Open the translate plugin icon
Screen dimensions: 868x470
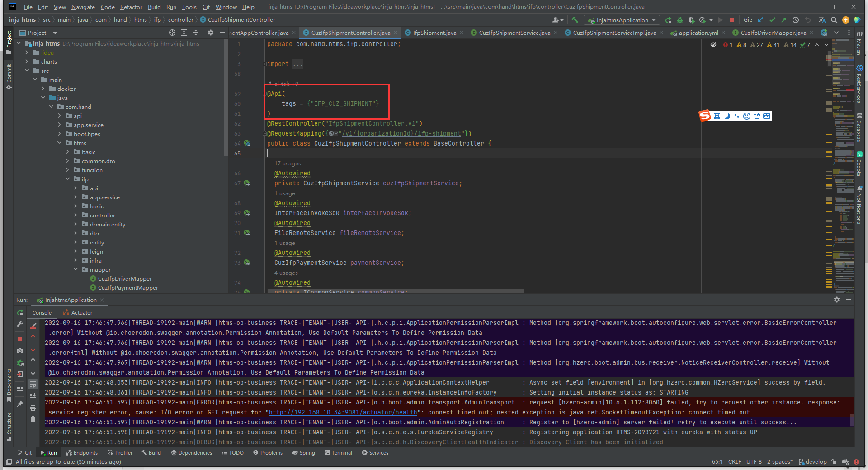pyautogui.click(x=822, y=20)
